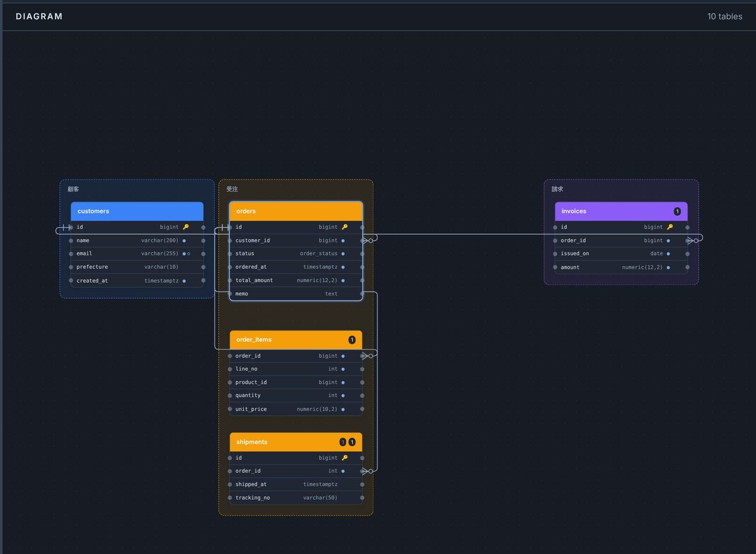Select the shipments table header

296,442
